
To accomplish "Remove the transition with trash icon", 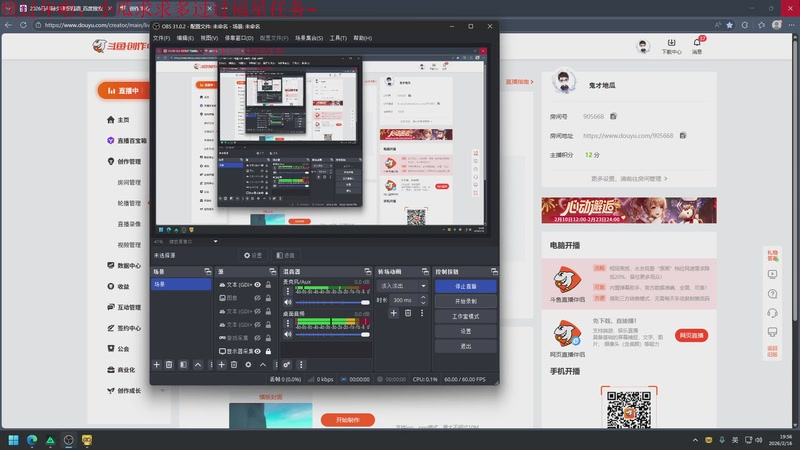I will click(408, 313).
